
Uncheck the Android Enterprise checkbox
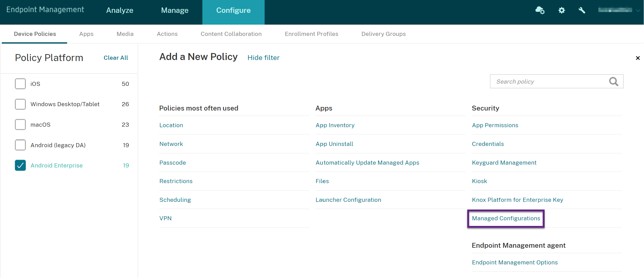(x=20, y=165)
